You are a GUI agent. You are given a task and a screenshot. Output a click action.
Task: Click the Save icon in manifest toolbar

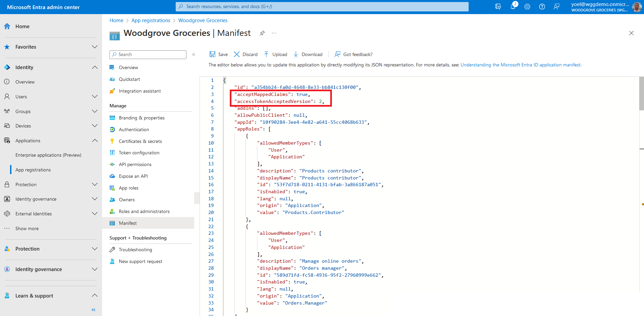[x=212, y=54]
